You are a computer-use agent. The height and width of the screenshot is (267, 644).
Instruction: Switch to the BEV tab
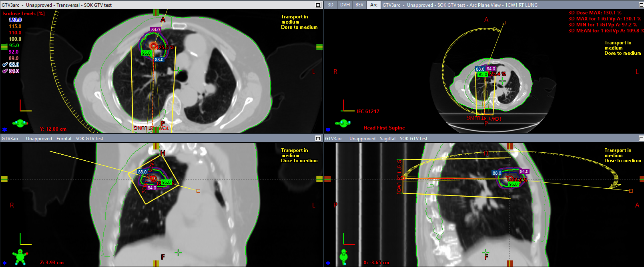tap(359, 5)
